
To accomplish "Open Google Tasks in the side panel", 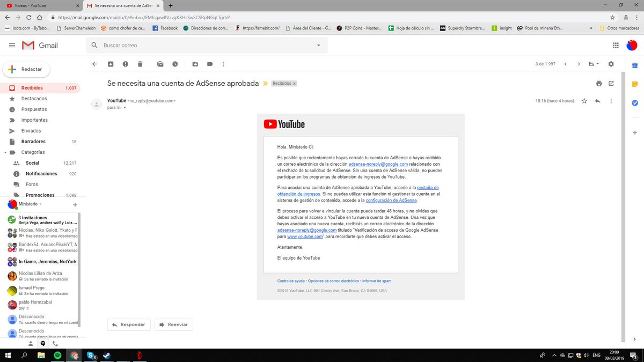I will [x=634, y=102].
